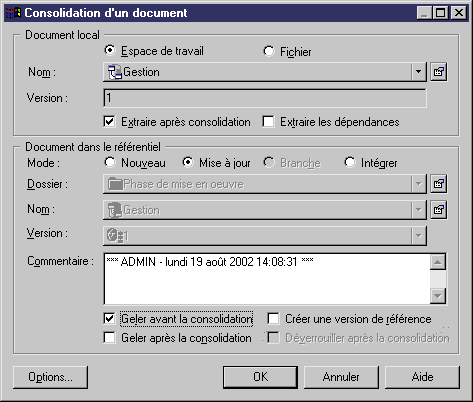The width and height of the screenshot is (473, 402).
Task: Toggle Geler avant la consolidation checkbox
Action: pos(109,319)
